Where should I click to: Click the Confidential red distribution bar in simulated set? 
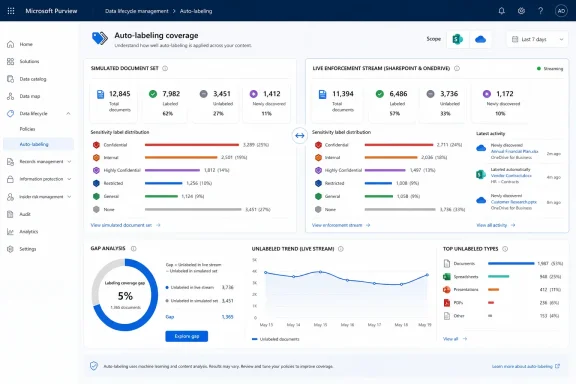point(192,145)
